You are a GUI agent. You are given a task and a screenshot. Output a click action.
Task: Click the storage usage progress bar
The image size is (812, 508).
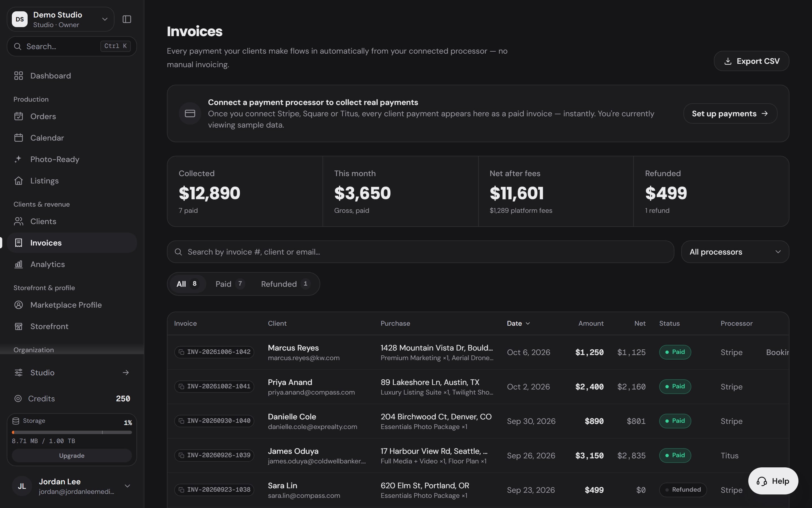[x=72, y=432]
